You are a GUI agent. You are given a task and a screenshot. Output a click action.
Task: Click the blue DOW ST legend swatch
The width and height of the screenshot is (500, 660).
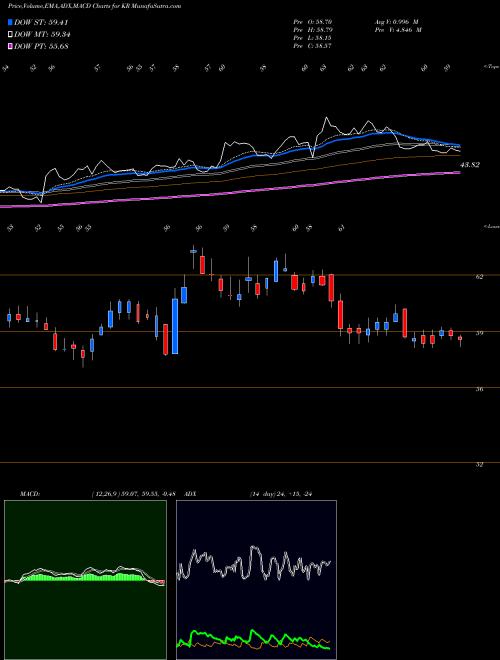pos(10,22)
